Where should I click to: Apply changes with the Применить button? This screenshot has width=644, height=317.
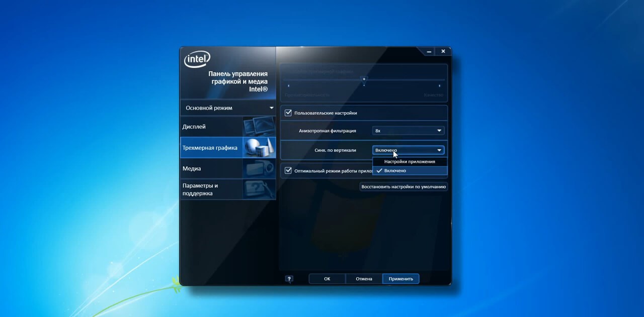click(x=400, y=279)
